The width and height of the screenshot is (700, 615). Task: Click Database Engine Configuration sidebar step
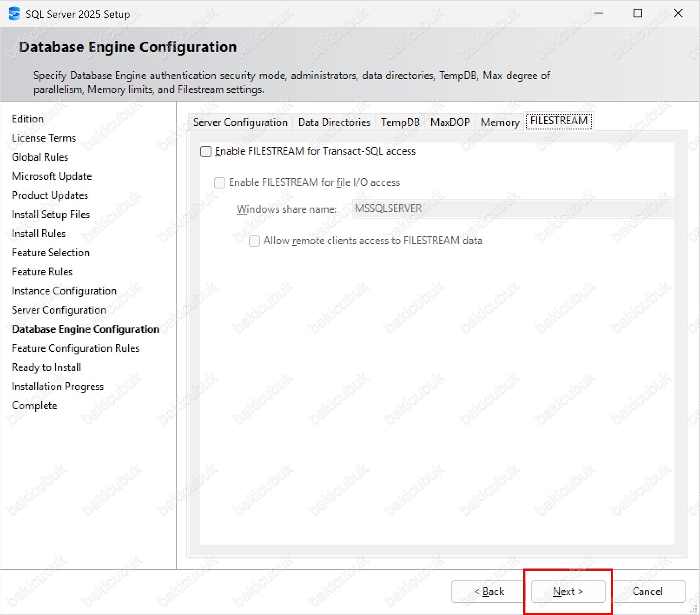[86, 329]
